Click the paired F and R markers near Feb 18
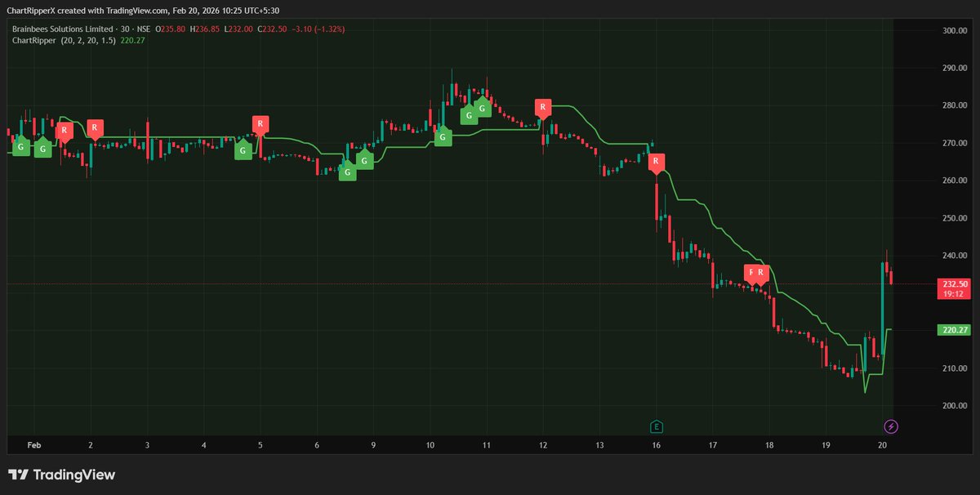Image resolution: width=980 pixels, height=495 pixels. [755, 273]
